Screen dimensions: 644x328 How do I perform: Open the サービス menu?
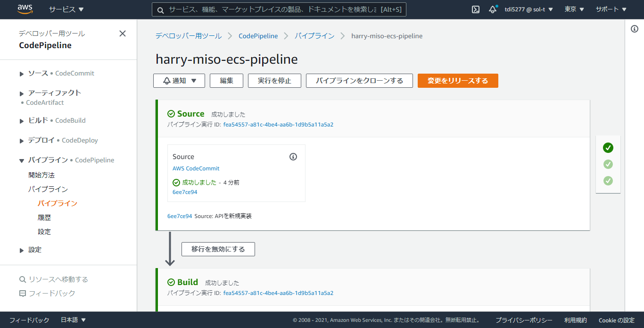coord(66,9)
